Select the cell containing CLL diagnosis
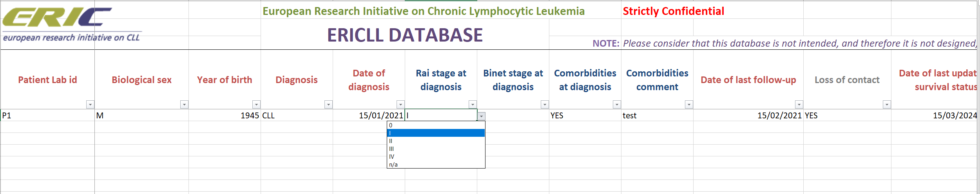Viewport: 980px width, 194px height. [x=297, y=116]
